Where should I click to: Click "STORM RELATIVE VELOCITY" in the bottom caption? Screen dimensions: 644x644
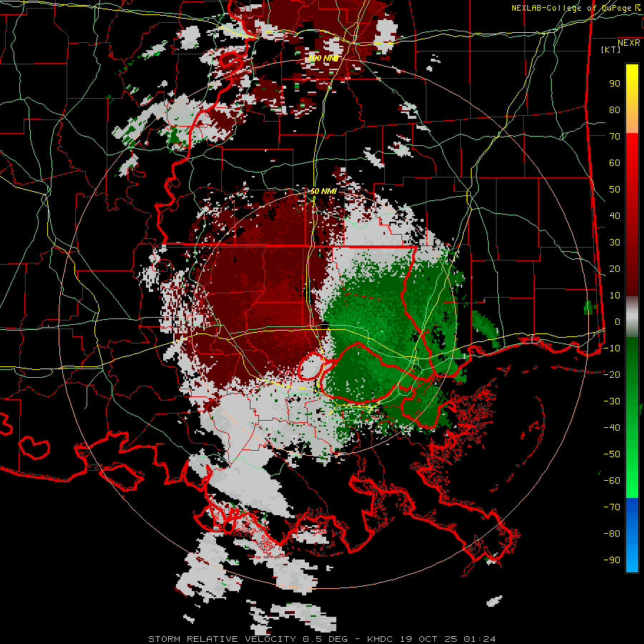coord(224,639)
